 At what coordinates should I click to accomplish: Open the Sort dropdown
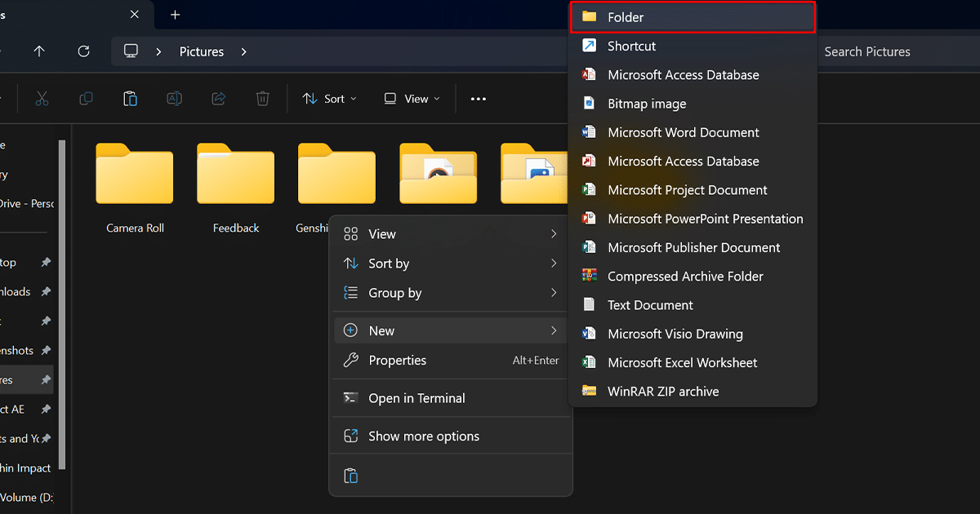[x=329, y=98]
